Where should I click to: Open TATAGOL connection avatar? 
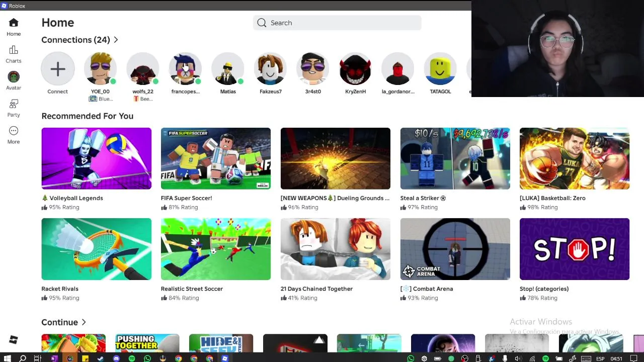coord(440,69)
